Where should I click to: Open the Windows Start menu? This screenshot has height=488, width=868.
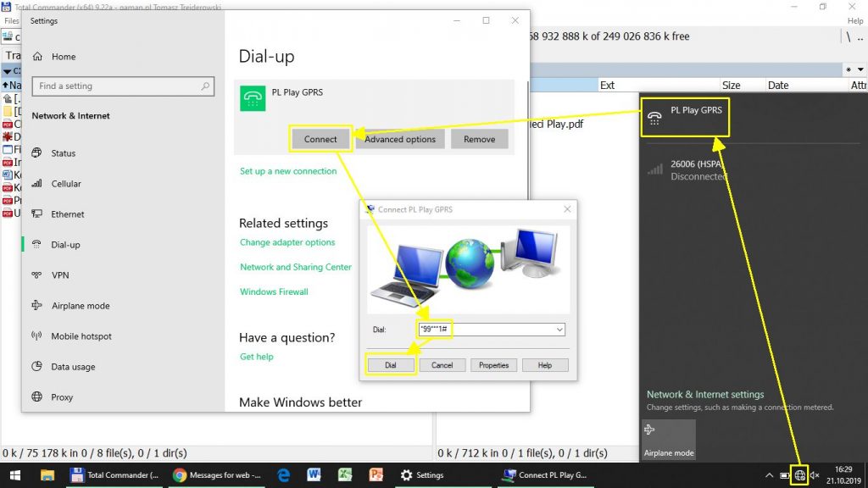coord(15,474)
